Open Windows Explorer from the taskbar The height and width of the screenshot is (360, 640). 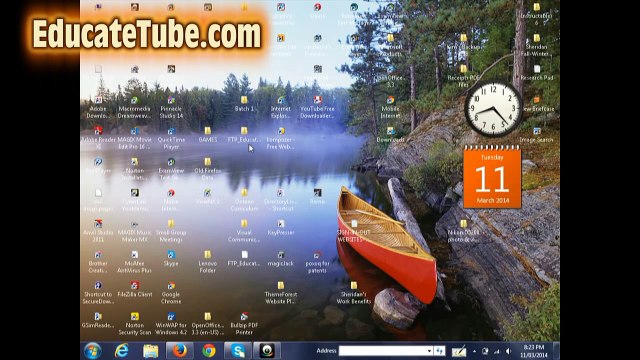click(x=151, y=351)
